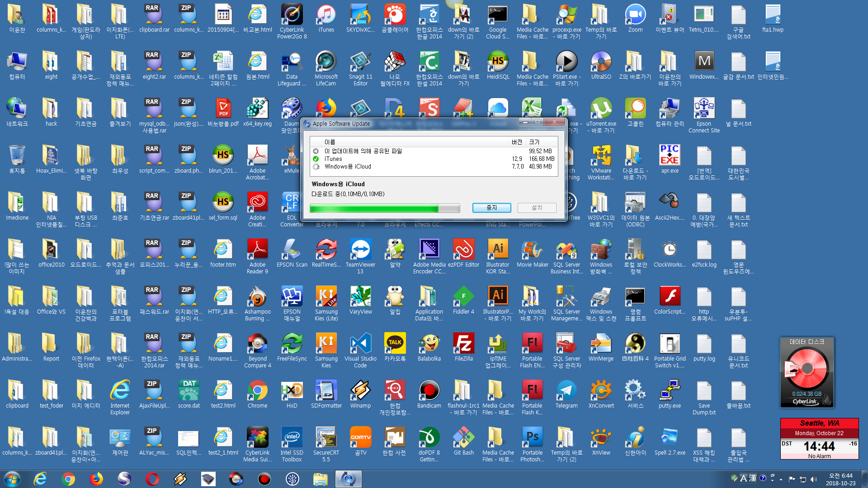Screen dimensions: 868x488
Task: Open the Windows Start button
Action: 12,479
